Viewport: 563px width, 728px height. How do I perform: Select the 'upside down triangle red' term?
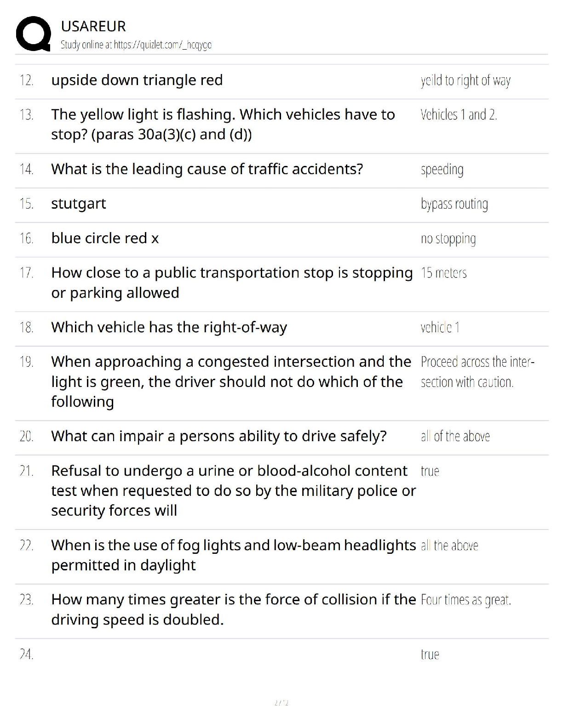coord(137,80)
